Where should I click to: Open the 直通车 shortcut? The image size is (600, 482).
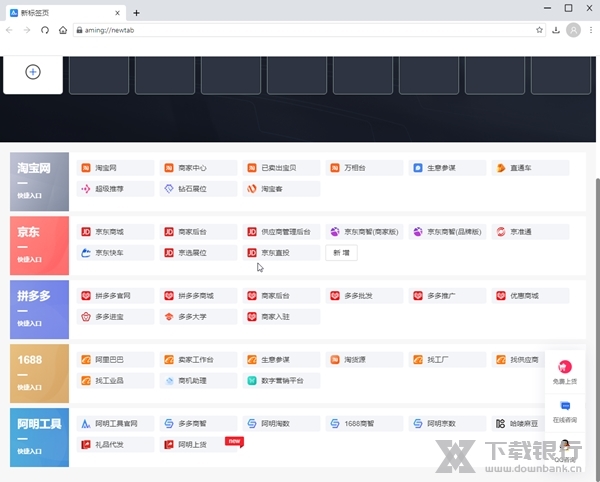(530, 168)
